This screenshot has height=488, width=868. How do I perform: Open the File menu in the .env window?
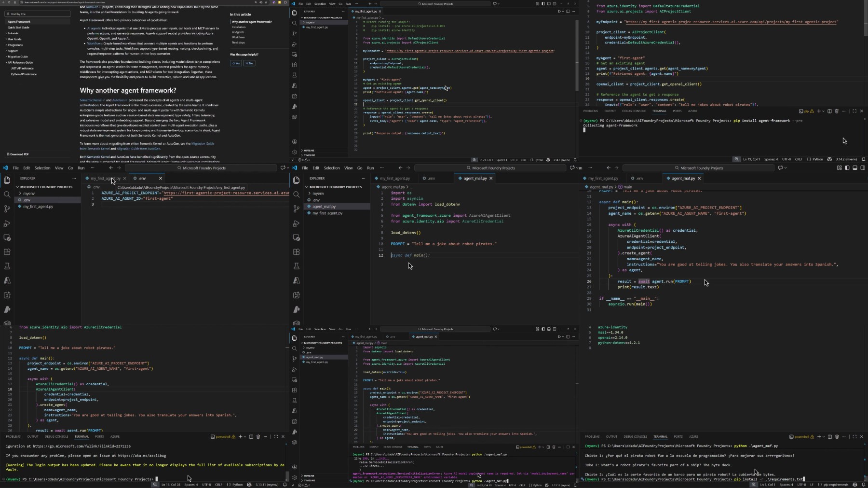(x=15, y=168)
